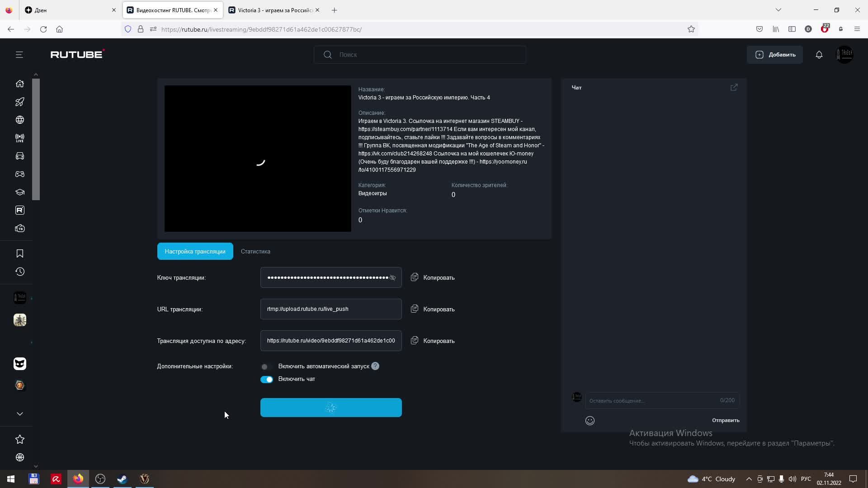The width and height of the screenshot is (868, 488).
Task: Switch to the Статистика tab
Action: [x=255, y=252]
